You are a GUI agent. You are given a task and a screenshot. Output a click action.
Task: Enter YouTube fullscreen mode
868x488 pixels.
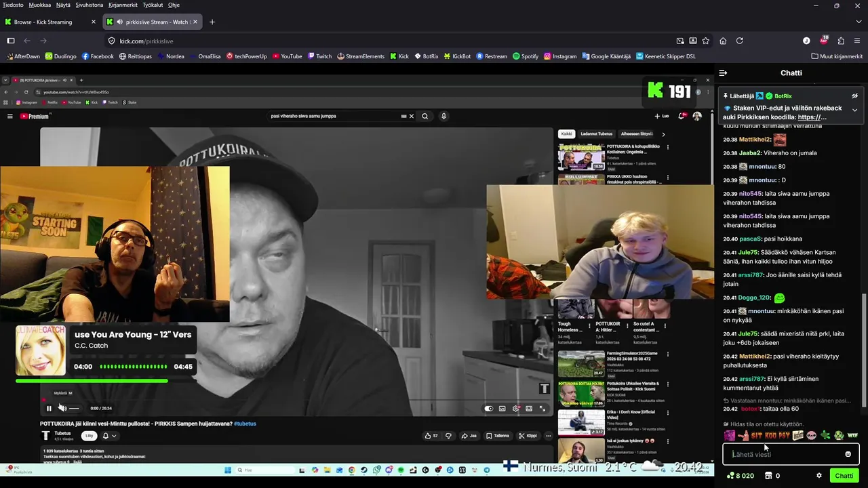tap(542, 408)
